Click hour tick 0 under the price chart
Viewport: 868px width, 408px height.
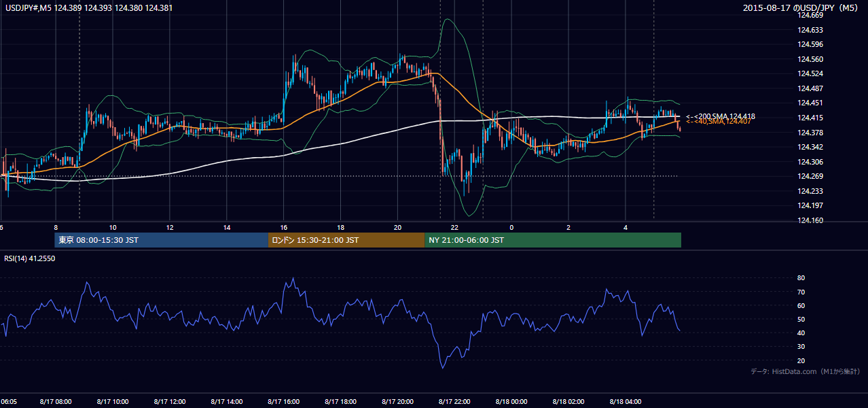(x=512, y=227)
